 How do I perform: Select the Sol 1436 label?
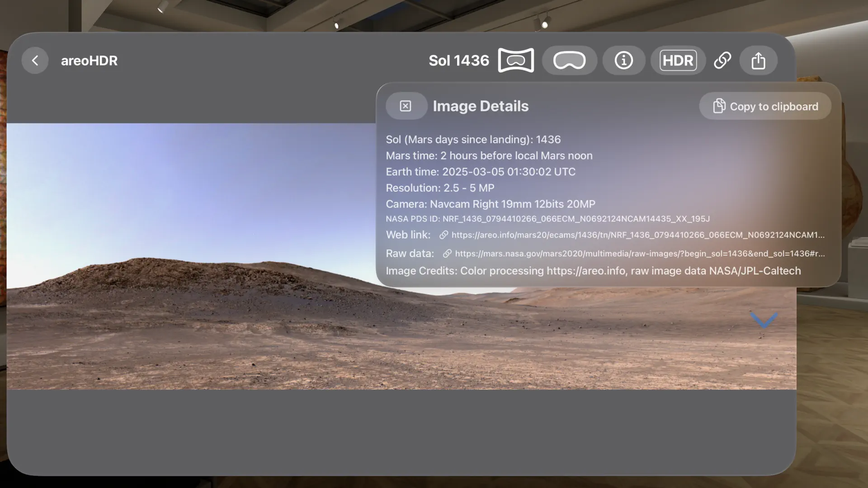[458, 60]
